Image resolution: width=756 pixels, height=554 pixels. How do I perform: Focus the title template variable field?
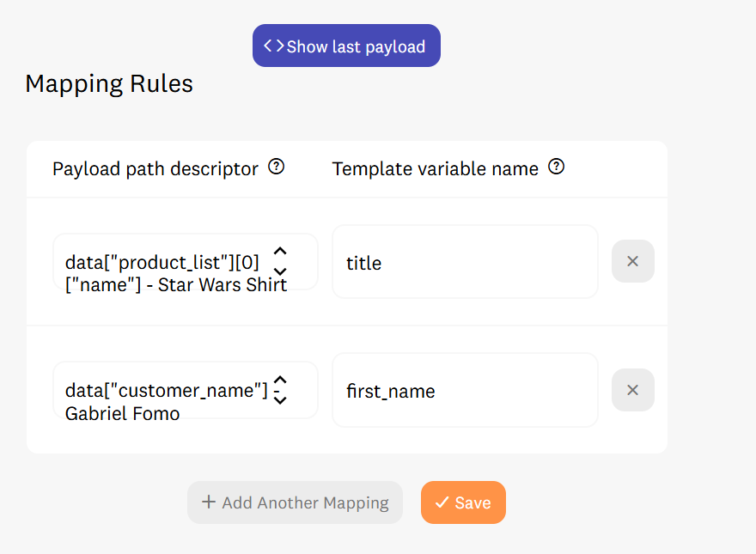coord(465,262)
